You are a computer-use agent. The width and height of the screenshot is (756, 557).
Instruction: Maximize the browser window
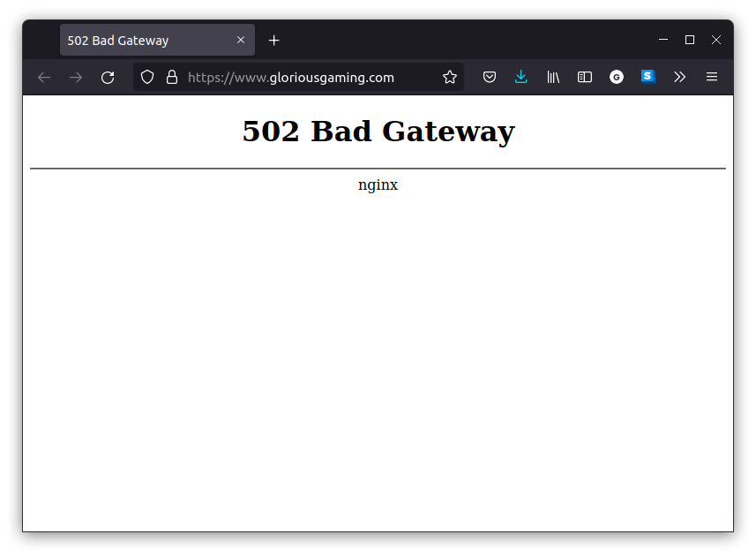coord(690,40)
